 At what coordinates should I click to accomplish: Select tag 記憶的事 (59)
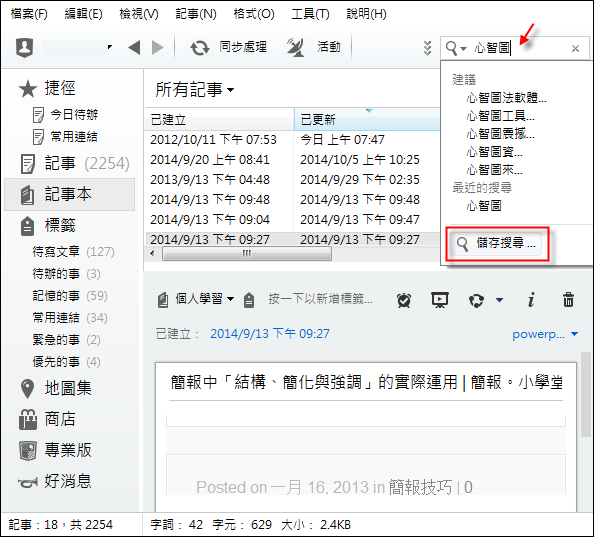(x=70, y=296)
